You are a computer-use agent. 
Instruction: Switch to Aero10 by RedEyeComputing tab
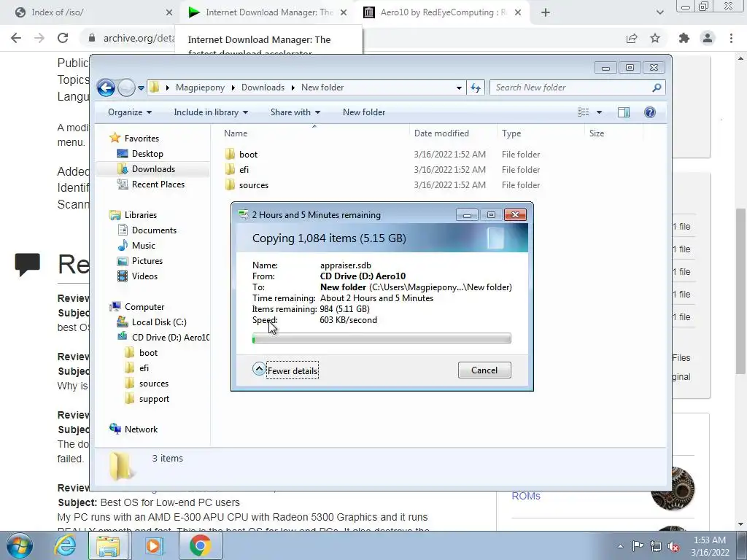coord(444,12)
